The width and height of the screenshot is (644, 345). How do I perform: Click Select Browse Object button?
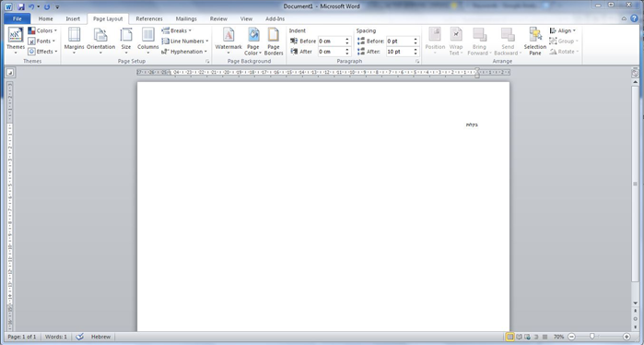pyautogui.click(x=635, y=319)
